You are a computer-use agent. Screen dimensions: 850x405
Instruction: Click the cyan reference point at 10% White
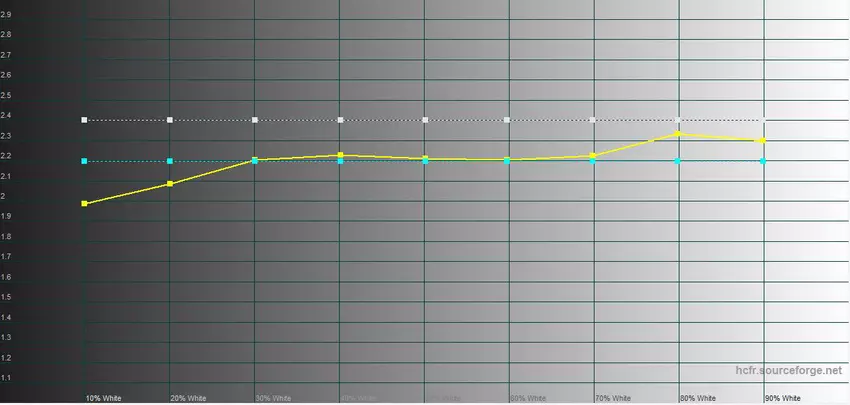point(85,161)
